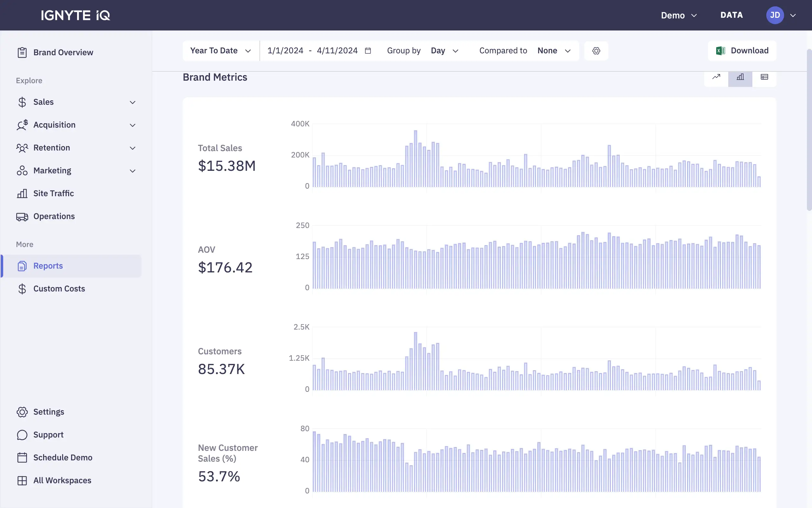Click the Customers 85.37K value
Screen dimensions: 812x508
[x=221, y=369]
